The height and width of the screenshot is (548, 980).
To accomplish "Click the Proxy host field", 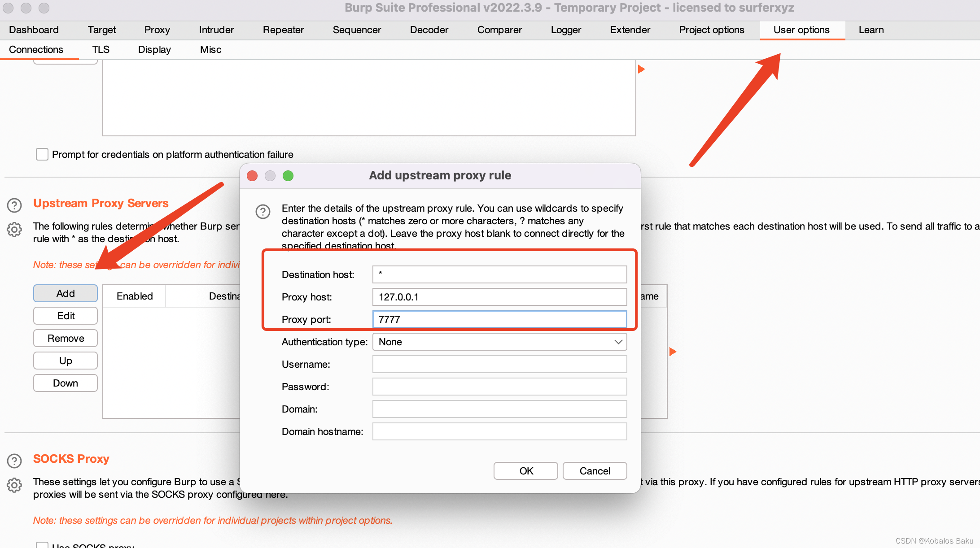I will (499, 297).
